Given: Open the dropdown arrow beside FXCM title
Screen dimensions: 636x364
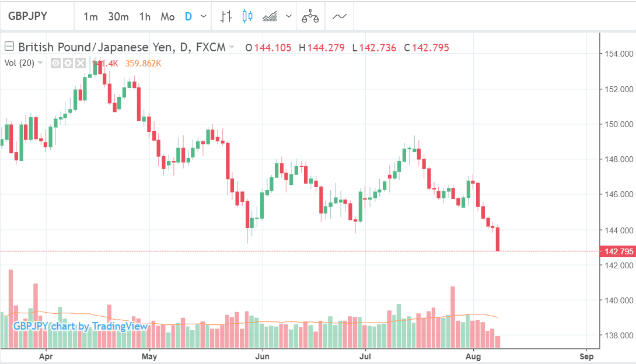Looking at the screenshot, I should point(232,48).
